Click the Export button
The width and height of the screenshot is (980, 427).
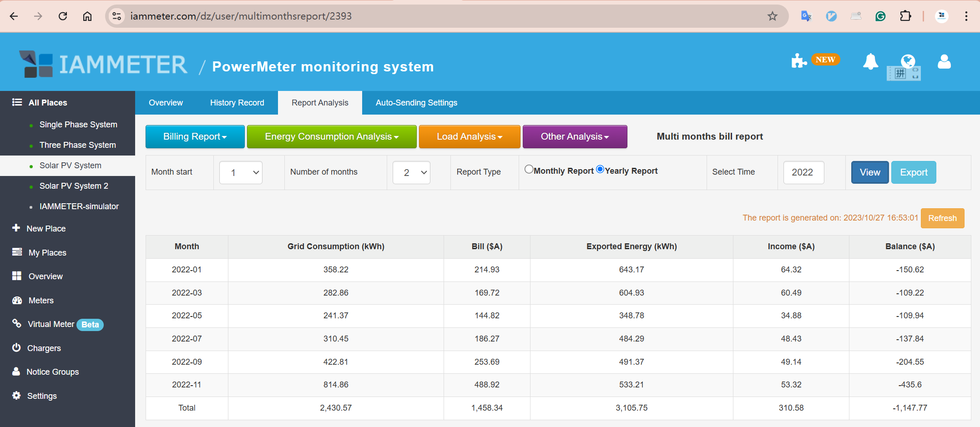tap(914, 172)
